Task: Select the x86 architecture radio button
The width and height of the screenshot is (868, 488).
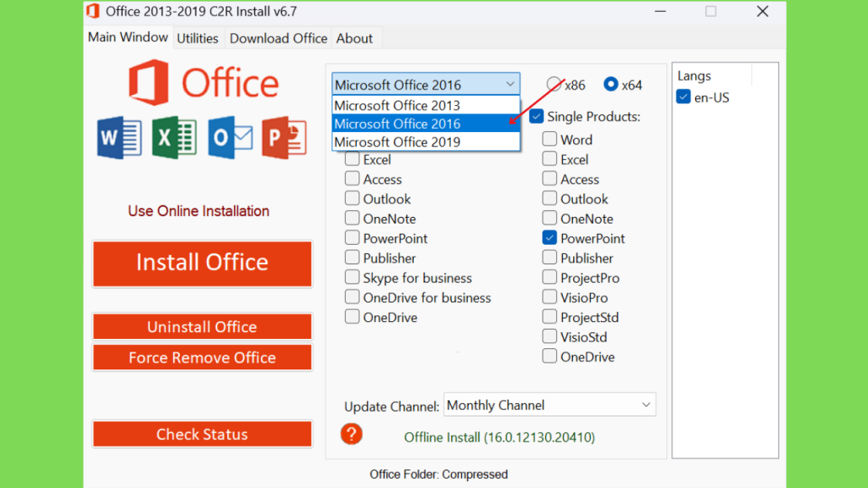Action: coord(554,84)
